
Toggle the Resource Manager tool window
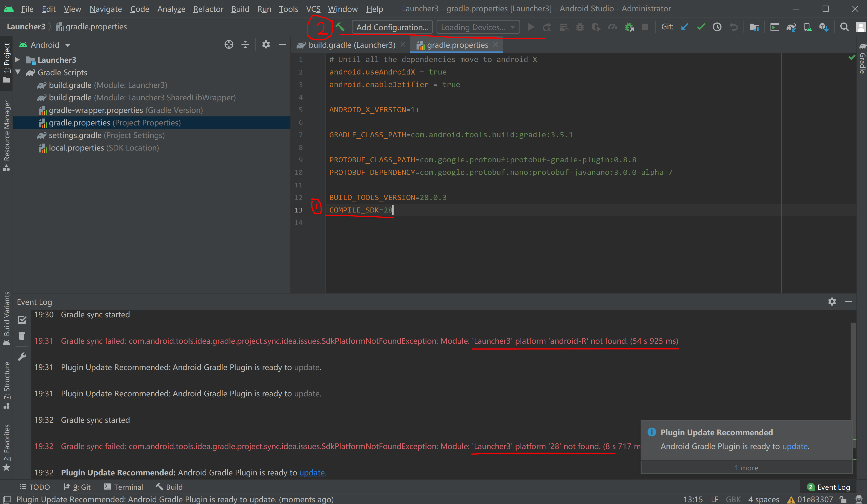pos(7,135)
